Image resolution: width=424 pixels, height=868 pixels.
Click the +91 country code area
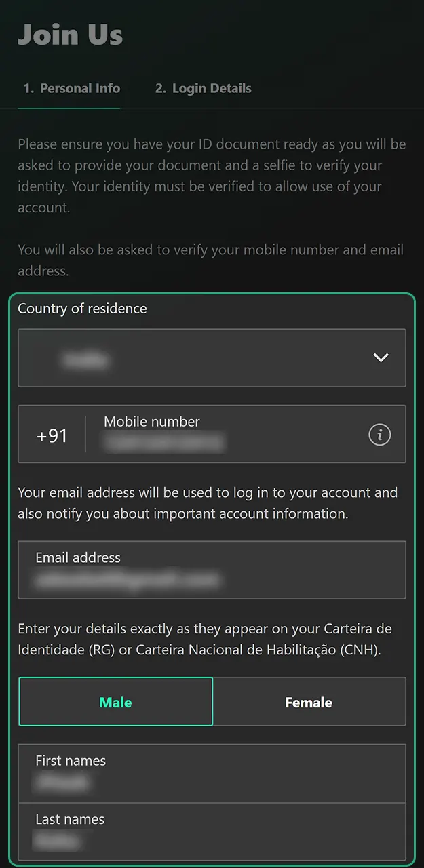click(x=52, y=434)
